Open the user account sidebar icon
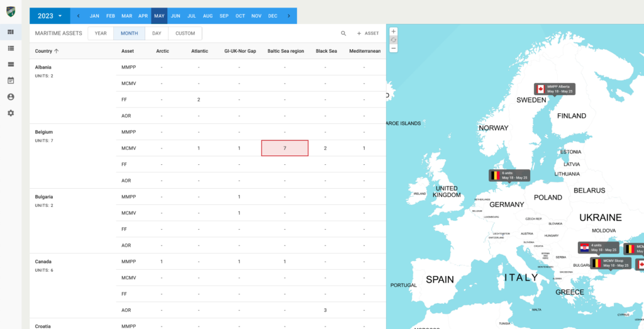Image resolution: width=644 pixels, height=329 pixels. point(11,97)
